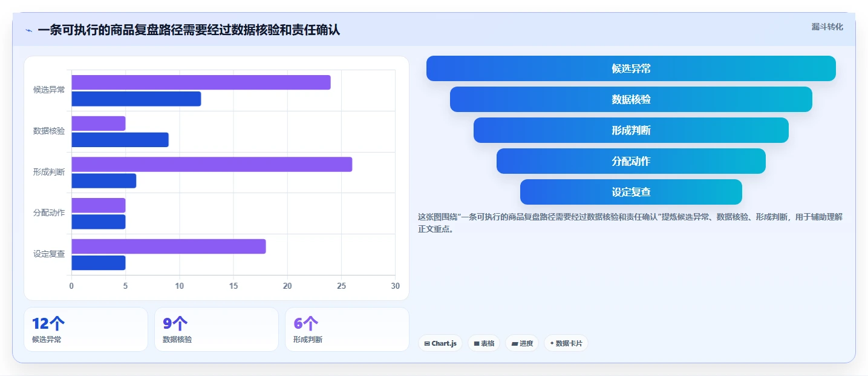Select the 进度 tag chip
868x376 pixels.
(x=522, y=343)
